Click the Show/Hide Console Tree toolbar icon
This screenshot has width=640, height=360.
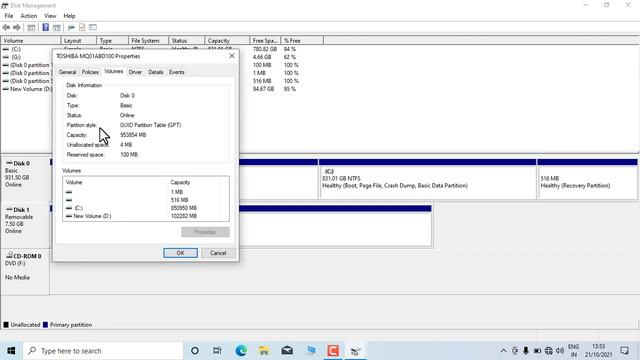31,27
